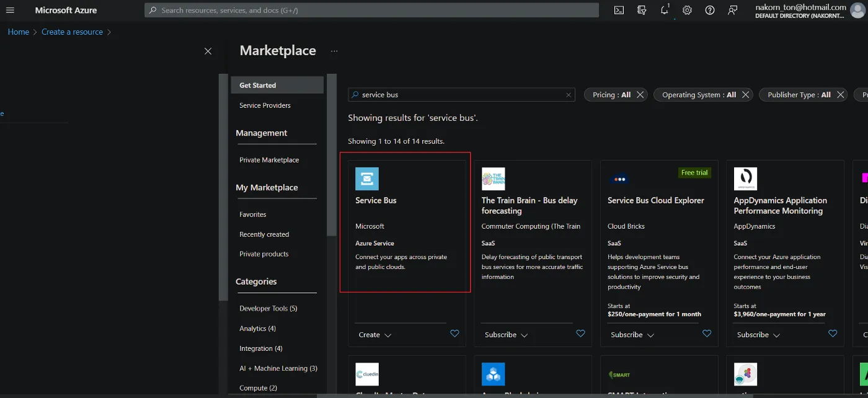The height and width of the screenshot is (398, 868).
Task: Open the Publisher Type : All filter
Action: click(799, 95)
